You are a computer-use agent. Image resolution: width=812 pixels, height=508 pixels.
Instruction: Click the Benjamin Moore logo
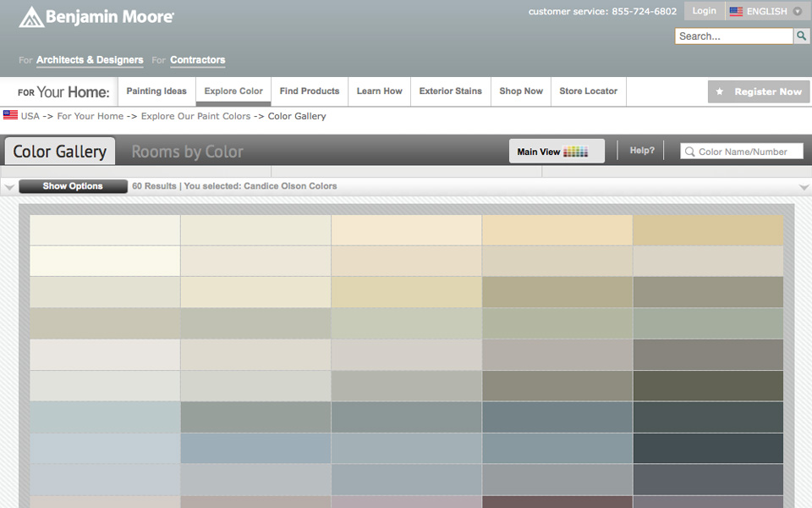pos(96,17)
